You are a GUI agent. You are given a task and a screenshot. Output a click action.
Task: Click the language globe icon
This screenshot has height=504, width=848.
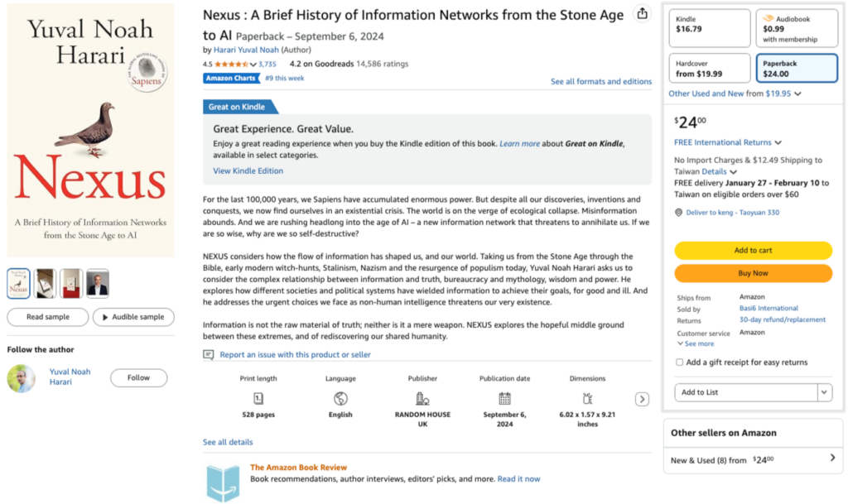(340, 399)
